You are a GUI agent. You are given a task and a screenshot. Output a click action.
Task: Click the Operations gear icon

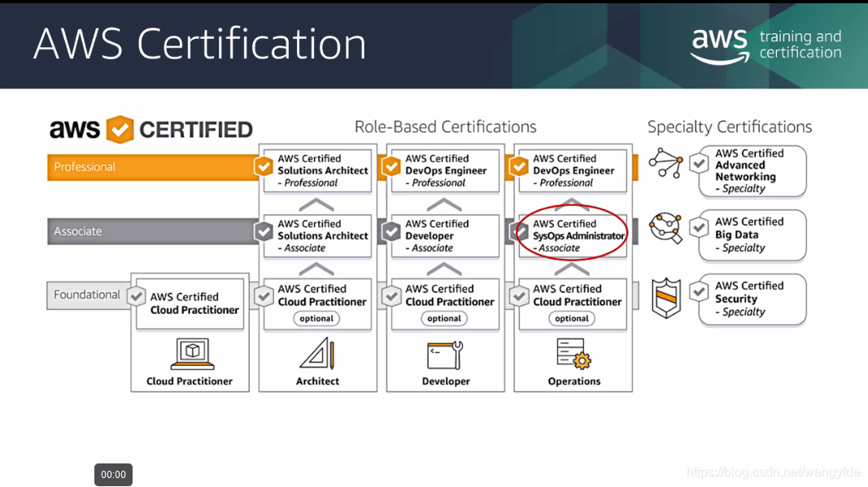(574, 354)
